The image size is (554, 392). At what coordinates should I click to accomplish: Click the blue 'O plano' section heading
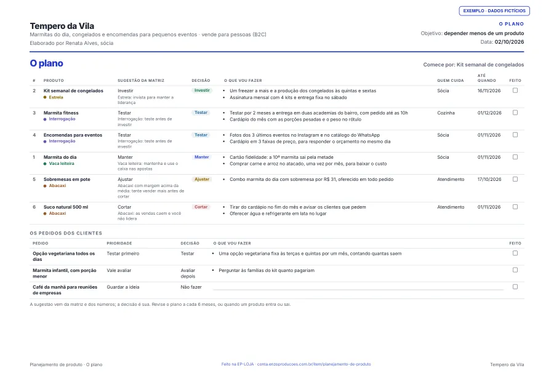(x=46, y=63)
